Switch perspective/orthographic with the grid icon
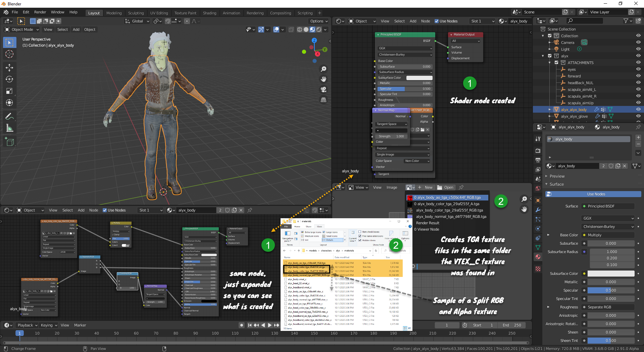644x352 pixels. point(324,100)
